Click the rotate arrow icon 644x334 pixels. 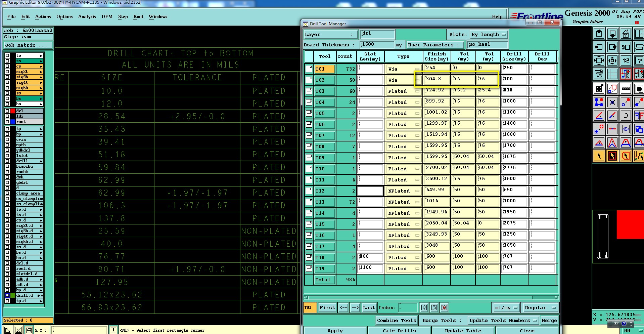626,116
